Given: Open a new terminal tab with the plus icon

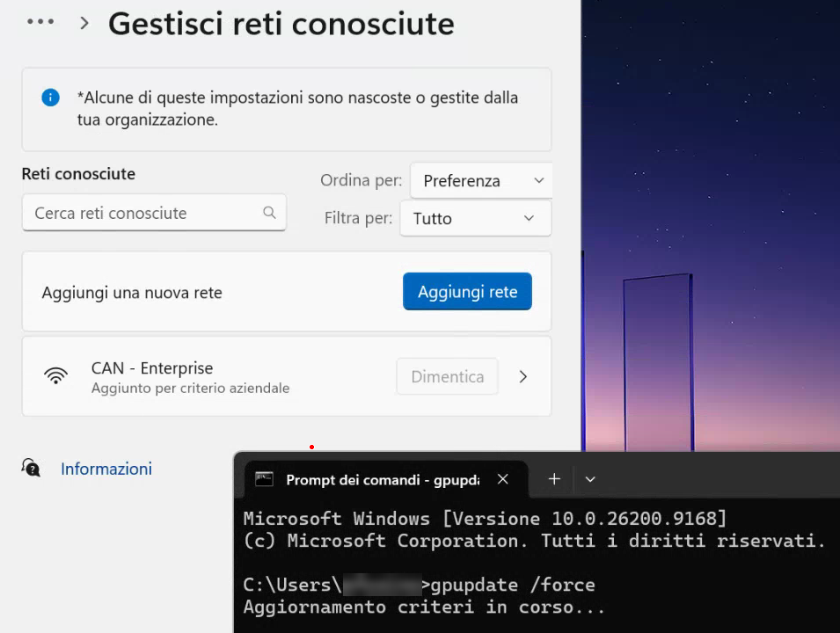Looking at the screenshot, I should tap(554, 479).
